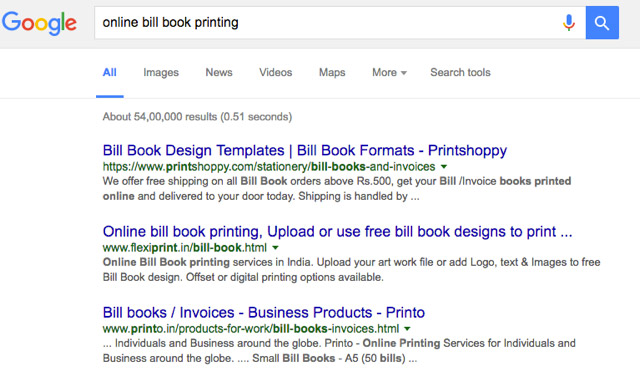Click the printo.in bill-books-invoices.html URL text
This screenshot has width=640, height=377.
[251, 329]
